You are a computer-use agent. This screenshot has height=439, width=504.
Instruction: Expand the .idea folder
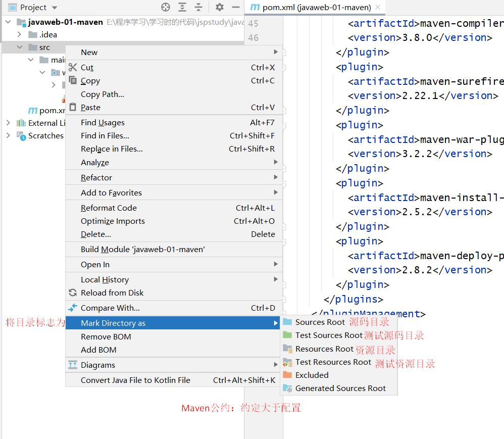point(19,34)
